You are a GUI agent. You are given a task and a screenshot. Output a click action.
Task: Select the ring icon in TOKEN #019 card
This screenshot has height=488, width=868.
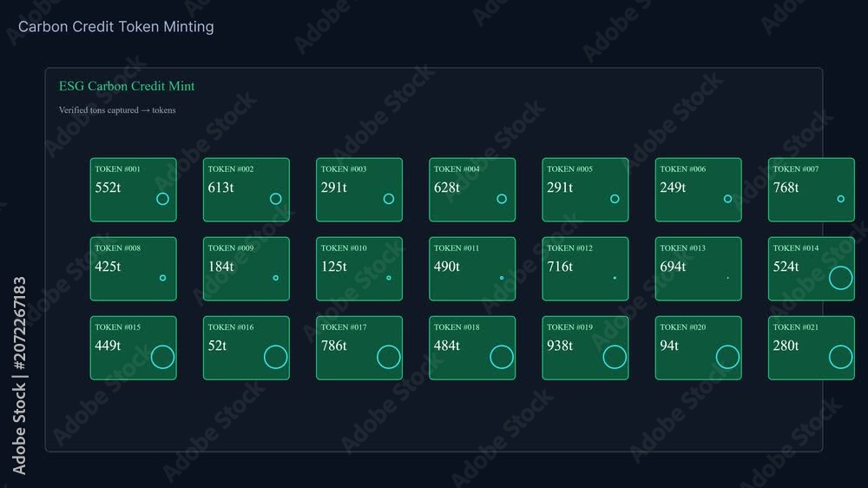[x=615, y=357]
